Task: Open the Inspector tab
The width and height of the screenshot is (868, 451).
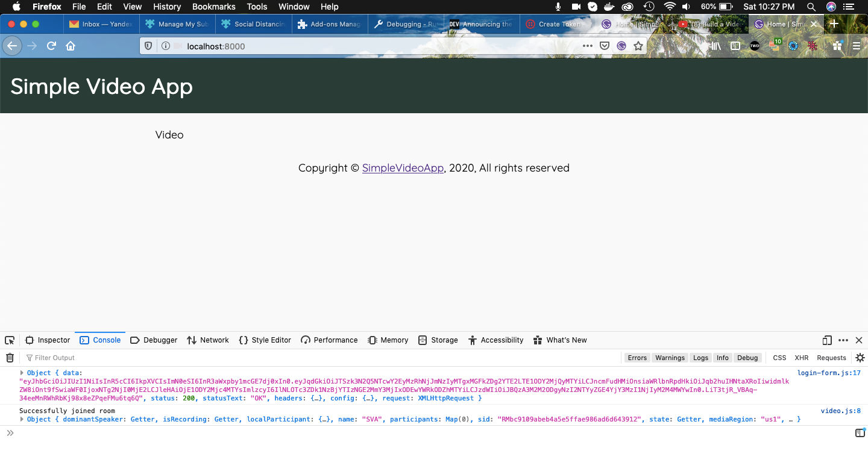Action: (48, 340)
